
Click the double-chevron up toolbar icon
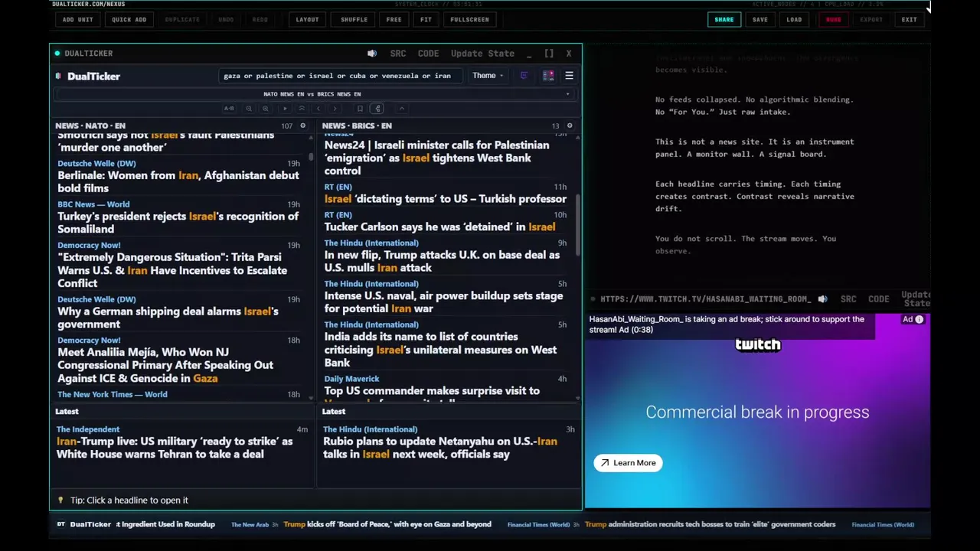coord(302,109)
